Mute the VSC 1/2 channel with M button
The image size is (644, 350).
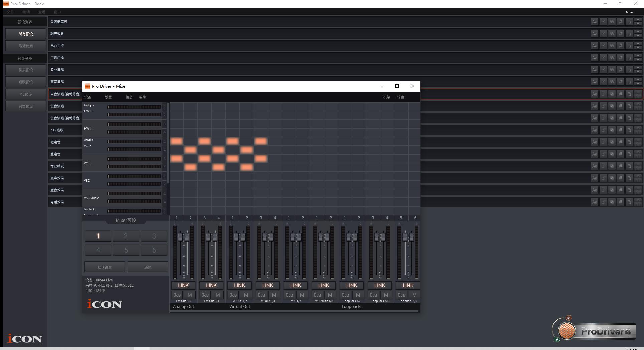click(302, 295)
